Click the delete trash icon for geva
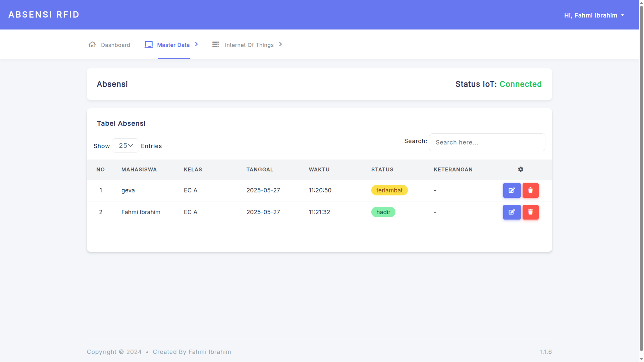 tap(530, 190)
